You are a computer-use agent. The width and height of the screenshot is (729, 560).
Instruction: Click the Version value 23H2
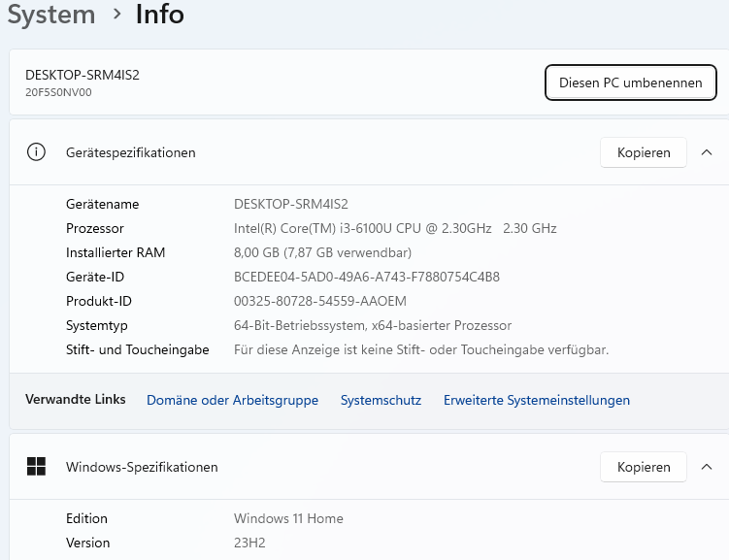pyautogui.click(x=249, y=543)
